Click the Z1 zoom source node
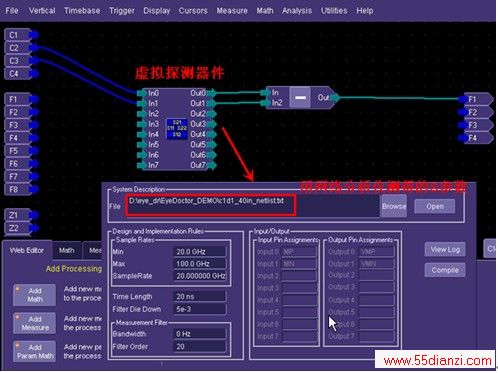The height and width of the screenshot is (373, 498). [19, 215]
